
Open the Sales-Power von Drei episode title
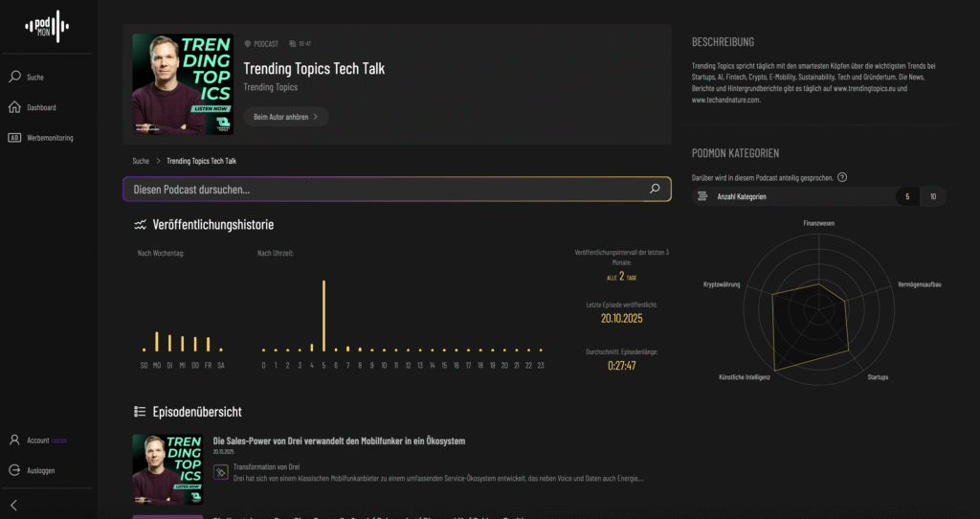click(339, 441)
